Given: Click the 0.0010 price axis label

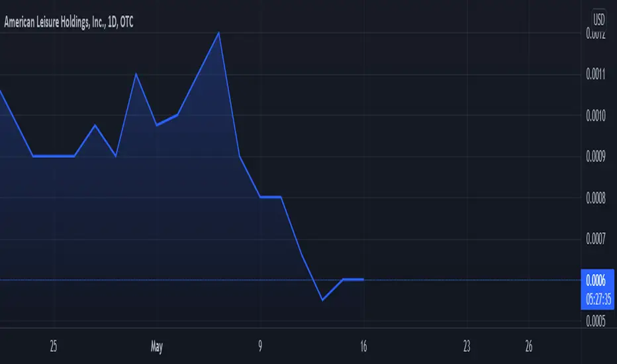Looking at the screenshot, I should click(x=596, y=115).
